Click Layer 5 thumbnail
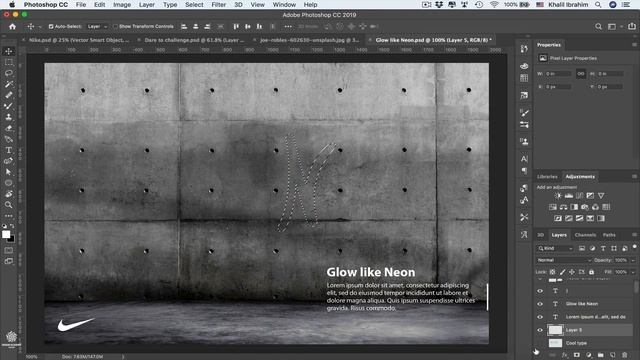This screenshot has height=360, width=640. click(555, 330)
